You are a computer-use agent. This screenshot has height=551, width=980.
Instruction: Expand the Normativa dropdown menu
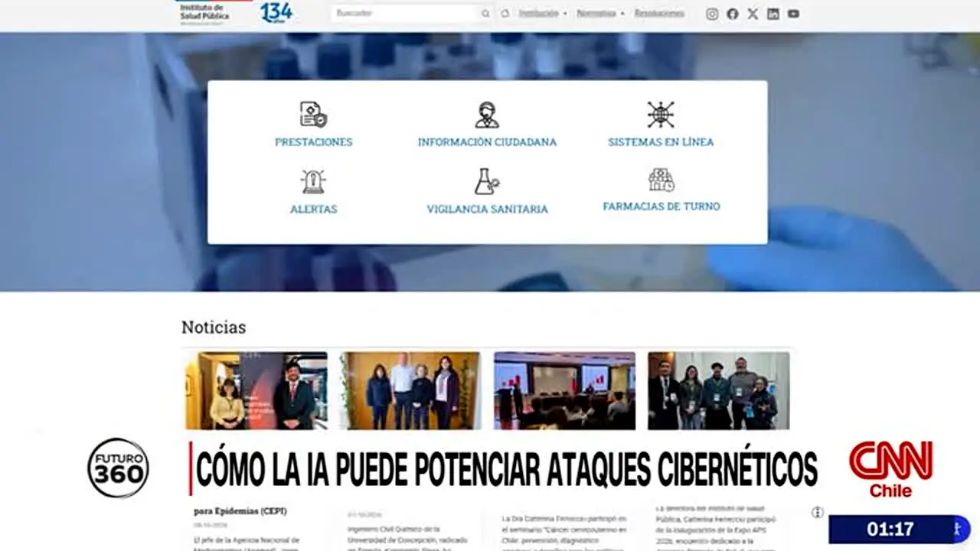pos(600,14)
